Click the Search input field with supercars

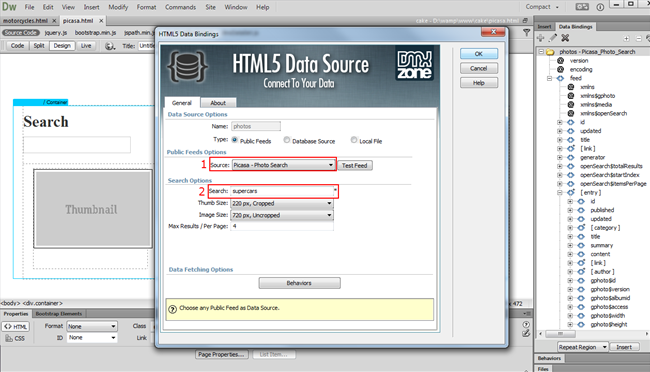point(282,191)
